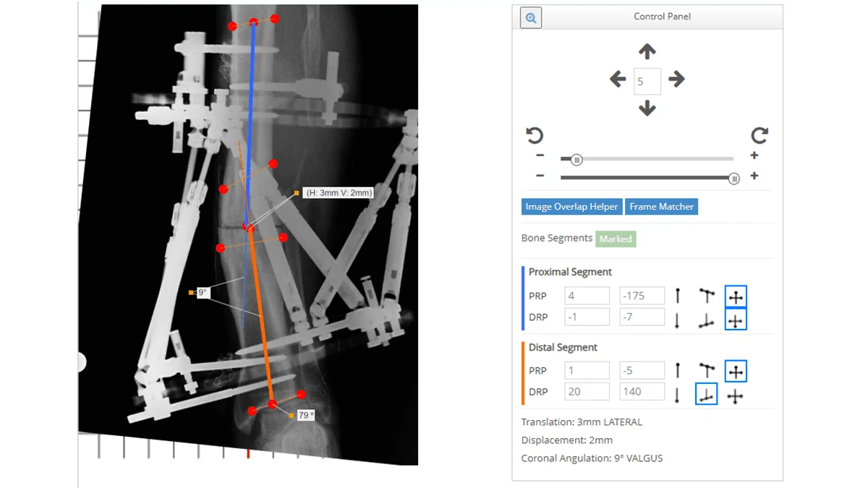Click Distal DRP field showing 20
This screenshot has width=868, height=488.
point(587,391)
